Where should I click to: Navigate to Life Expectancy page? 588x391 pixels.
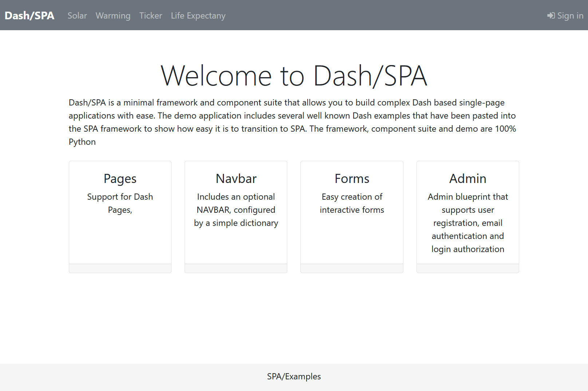tap(198, 16)
